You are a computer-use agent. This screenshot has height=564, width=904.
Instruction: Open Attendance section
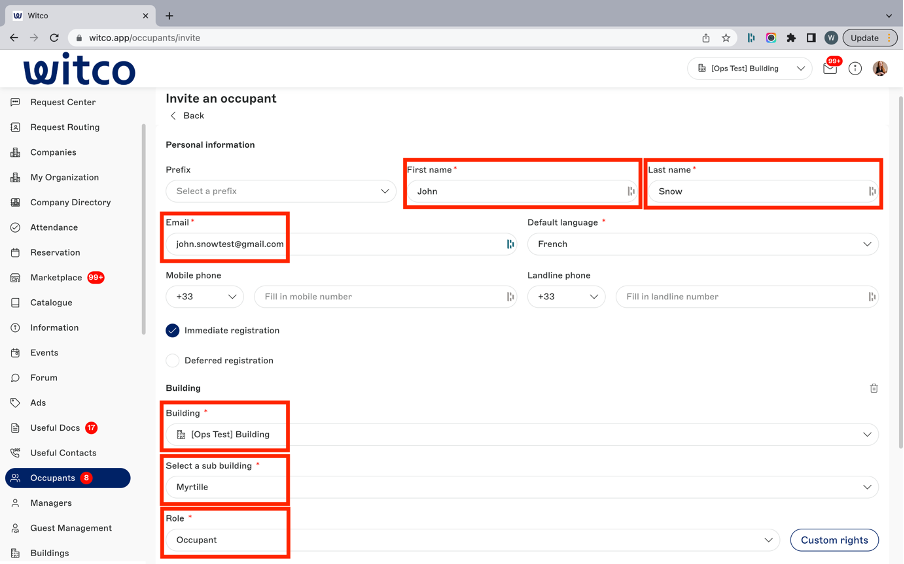coord(54,227)
